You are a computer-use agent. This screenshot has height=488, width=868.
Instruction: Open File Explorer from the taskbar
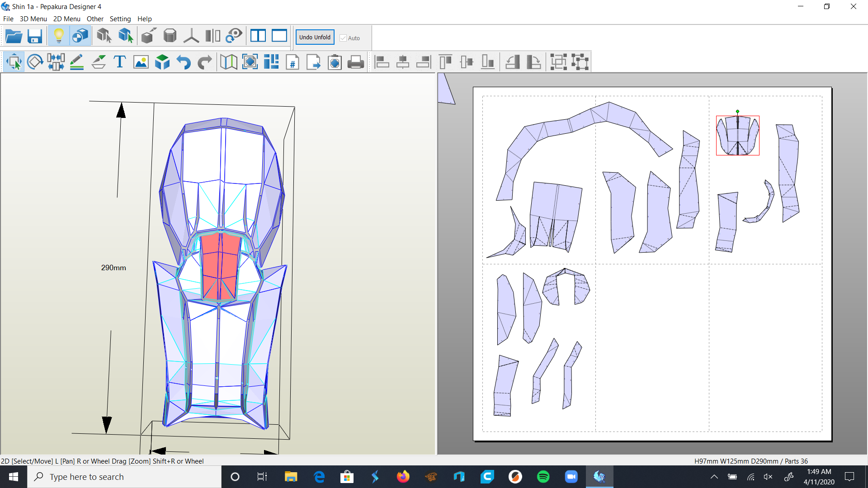coord(291,477)
